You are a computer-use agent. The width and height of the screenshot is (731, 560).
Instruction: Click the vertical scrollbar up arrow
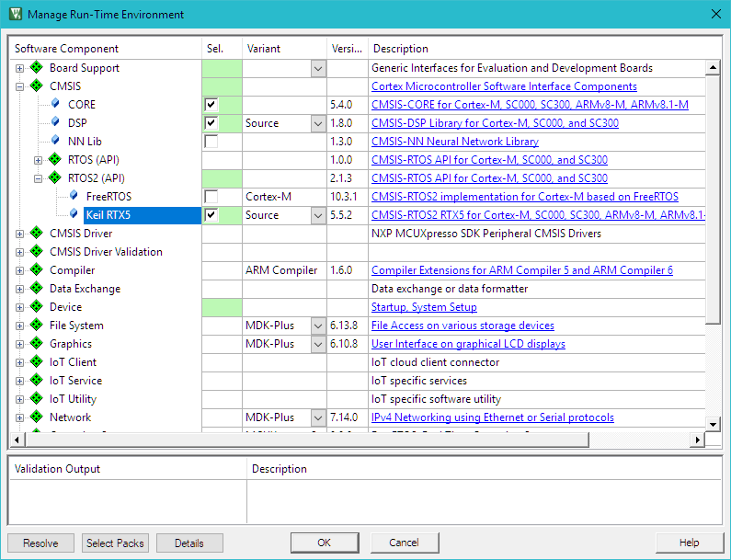pyautogui.click(x=713, y=68)
